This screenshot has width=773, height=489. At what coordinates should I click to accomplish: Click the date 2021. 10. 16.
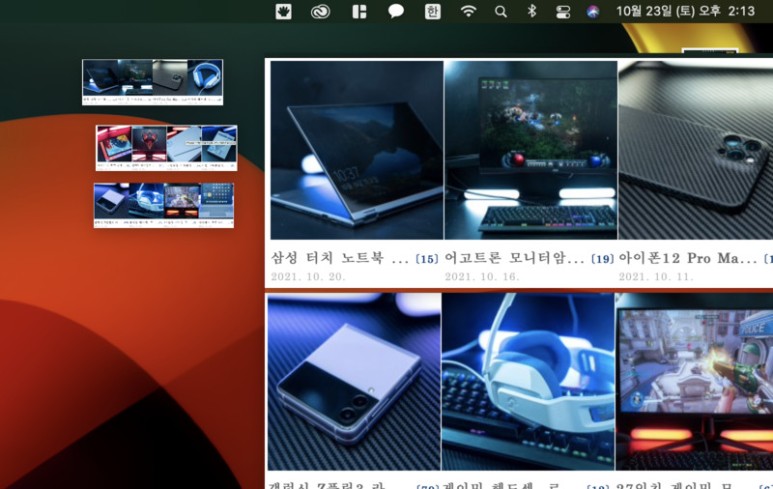click(x=482, y=277)
